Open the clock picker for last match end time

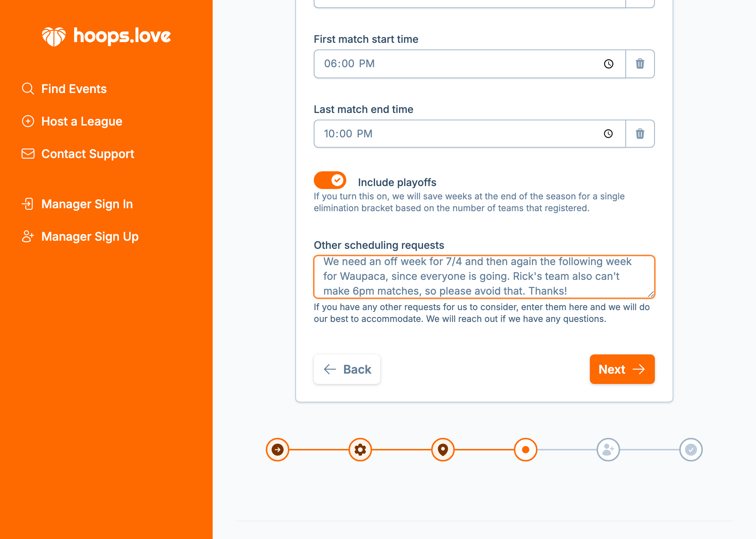pos(608,134)
